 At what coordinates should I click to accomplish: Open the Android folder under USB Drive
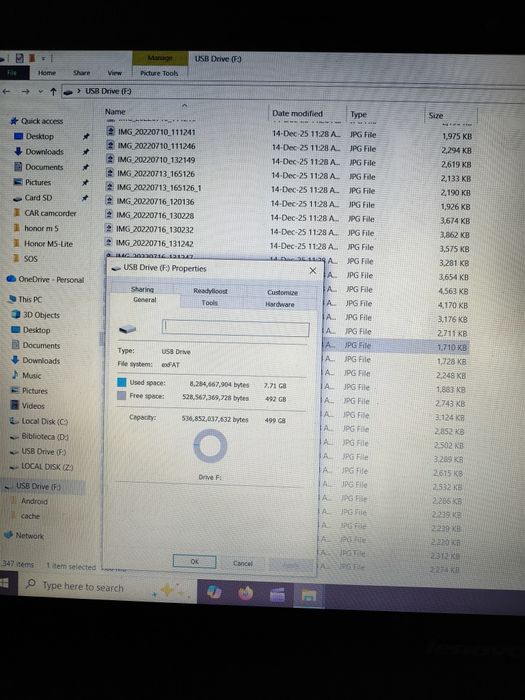[29, 501]
